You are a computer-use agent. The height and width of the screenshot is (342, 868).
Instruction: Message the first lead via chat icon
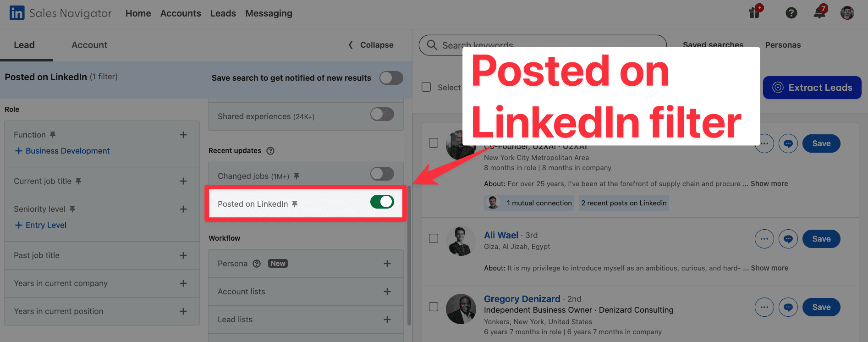tap(788, 143)
